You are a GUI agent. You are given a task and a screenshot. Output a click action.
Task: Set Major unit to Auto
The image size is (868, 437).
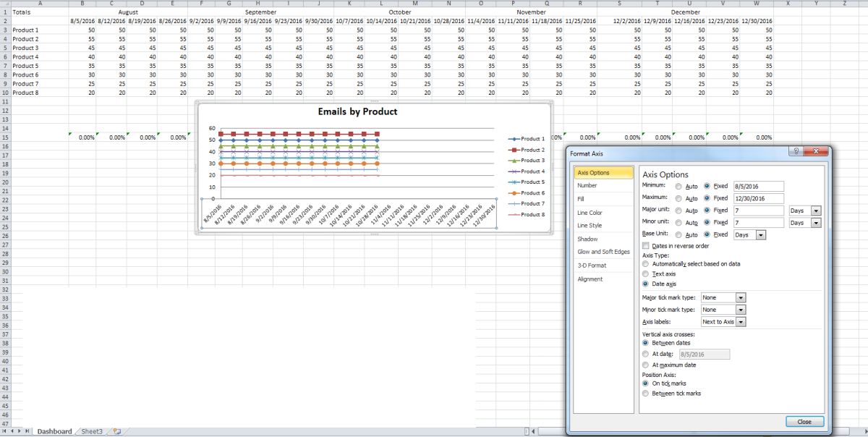coord(678,211)
